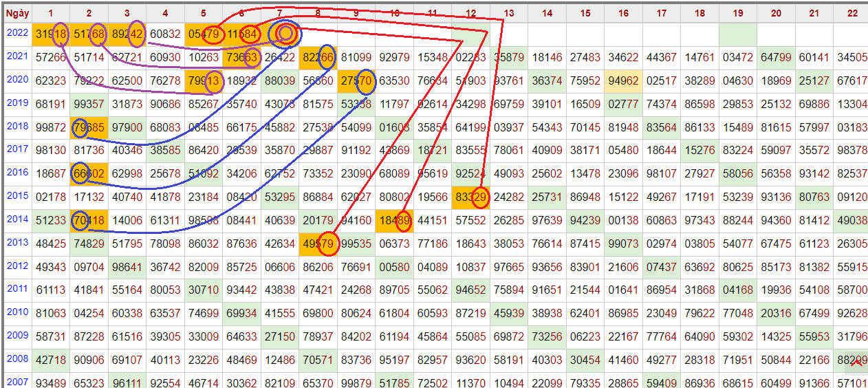Select day 13 column header
Viewport: 868px width, 388px height.
click(x=509, y=12)
